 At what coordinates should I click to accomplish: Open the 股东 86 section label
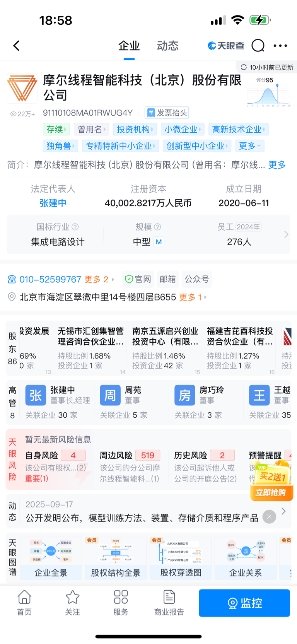tap(12, 348)
